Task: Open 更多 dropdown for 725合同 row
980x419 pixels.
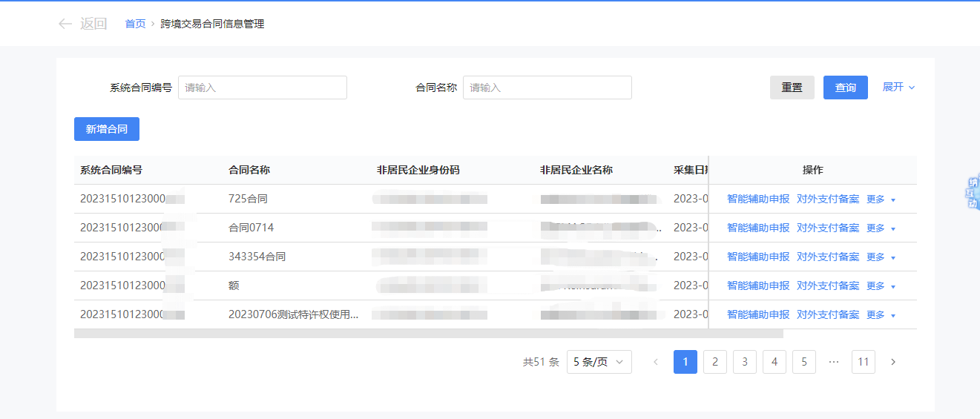Action: (881, 199)
